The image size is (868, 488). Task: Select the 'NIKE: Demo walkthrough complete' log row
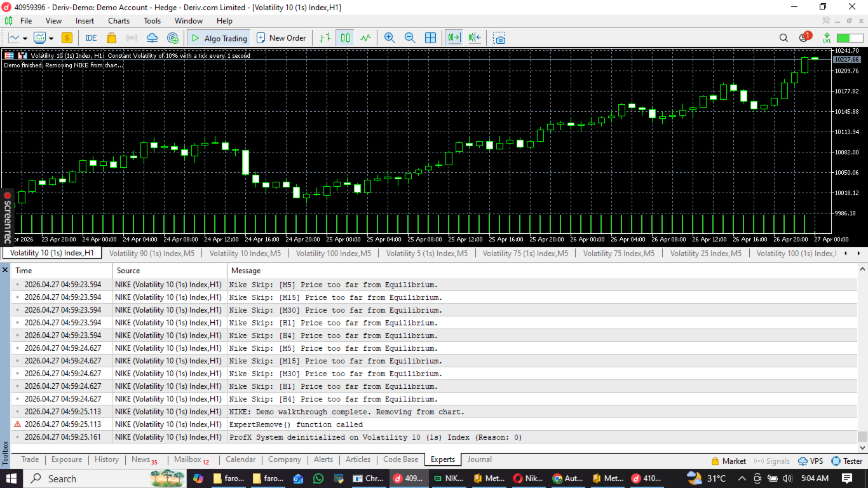(434, 412)
